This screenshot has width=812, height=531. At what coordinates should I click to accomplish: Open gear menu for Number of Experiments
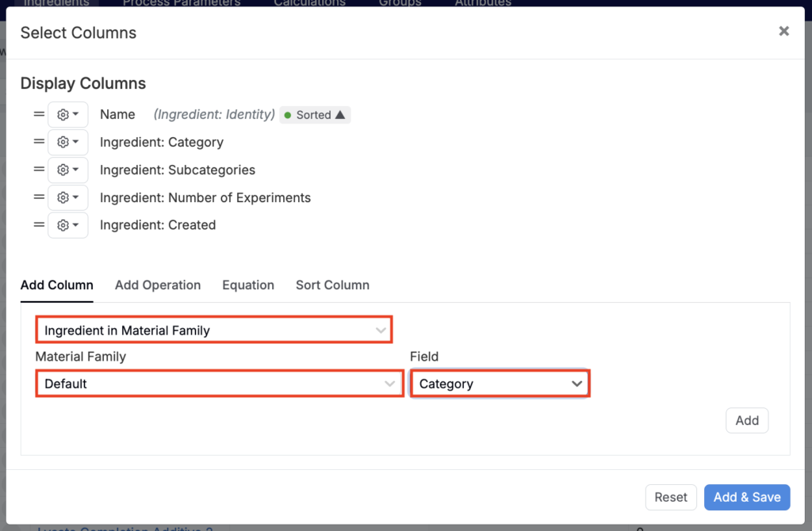pyautogui.click(x=68, y=197)
